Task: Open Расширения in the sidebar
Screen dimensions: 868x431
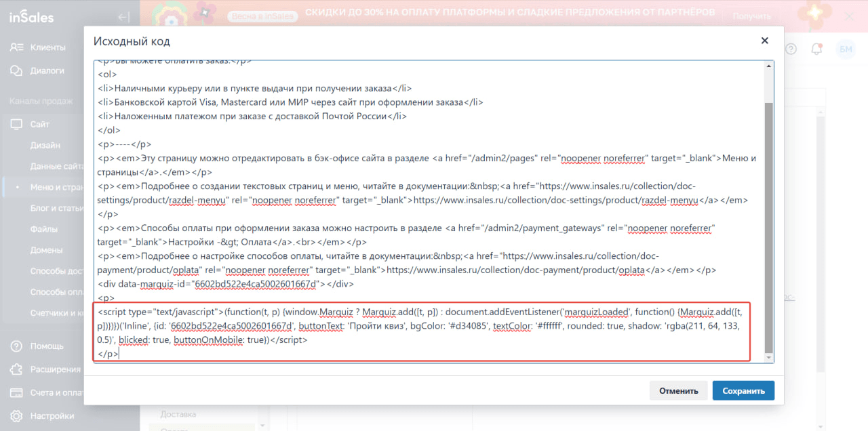Action: 54,369
